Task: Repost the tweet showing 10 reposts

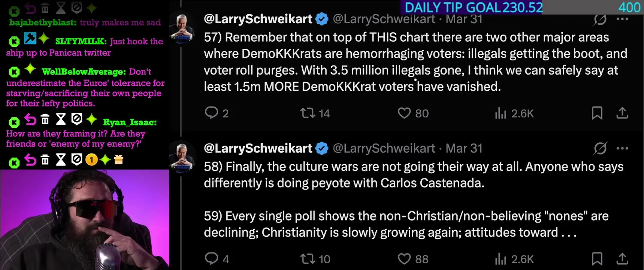Action: (308, 259)
